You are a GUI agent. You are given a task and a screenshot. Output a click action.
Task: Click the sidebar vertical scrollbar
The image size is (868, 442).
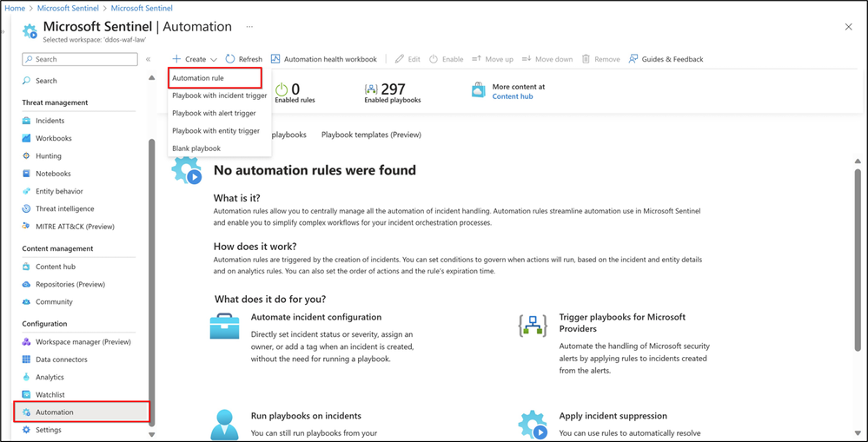coord(152,282)
